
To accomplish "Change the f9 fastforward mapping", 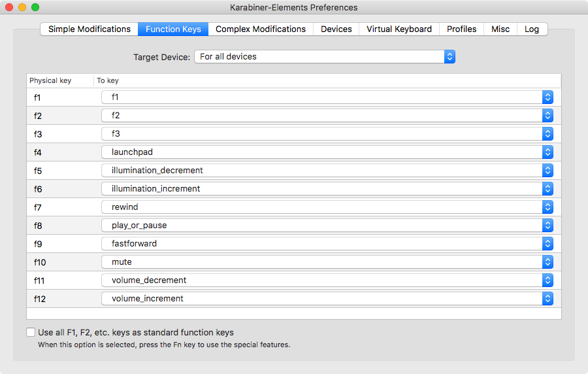I will [x=327, y=243].
